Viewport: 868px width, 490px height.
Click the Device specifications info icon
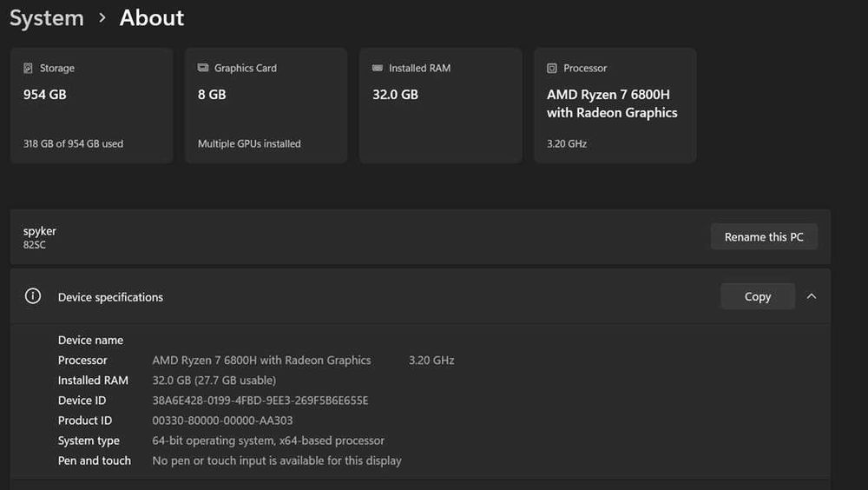click(33, 296)
